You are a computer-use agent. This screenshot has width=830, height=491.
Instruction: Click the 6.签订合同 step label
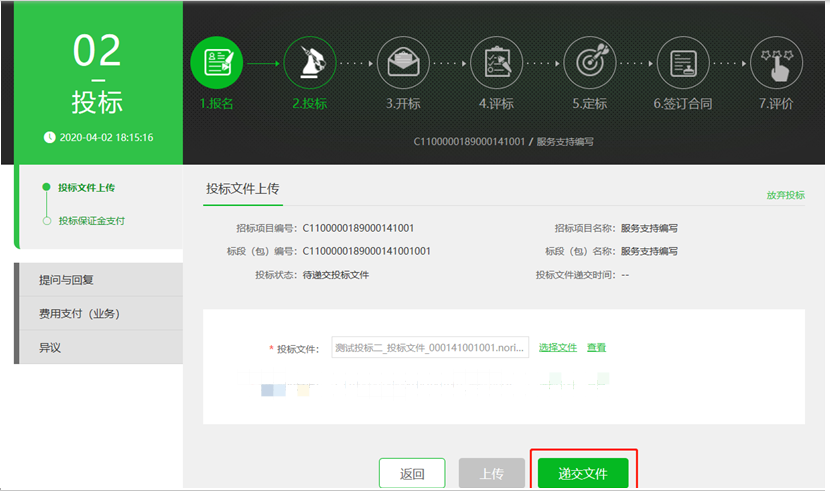coord(683,104)
